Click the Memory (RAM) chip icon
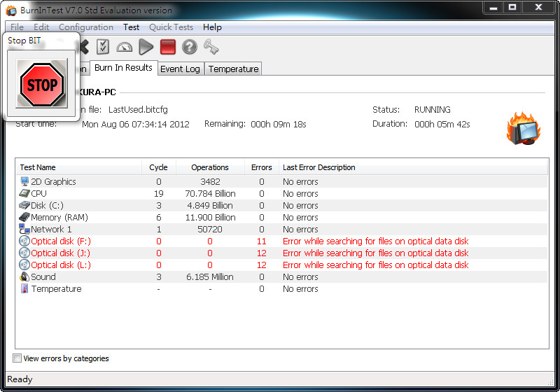 (24, 217)
